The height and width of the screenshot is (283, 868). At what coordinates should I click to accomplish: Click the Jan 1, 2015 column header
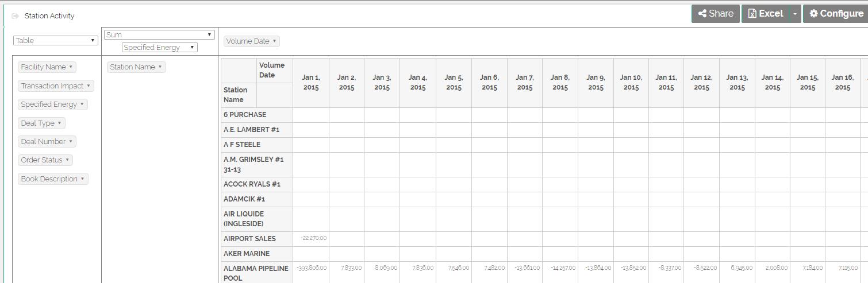(x=311, y=82)
